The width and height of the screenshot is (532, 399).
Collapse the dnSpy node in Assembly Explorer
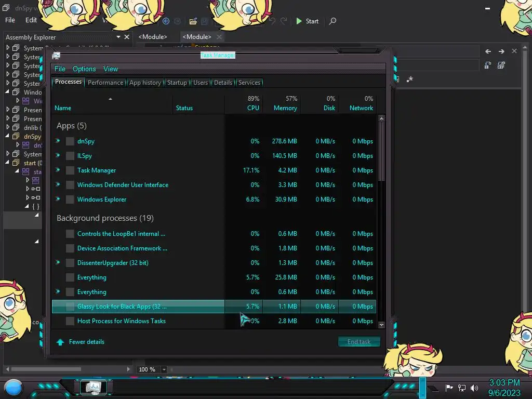(7, 136)
